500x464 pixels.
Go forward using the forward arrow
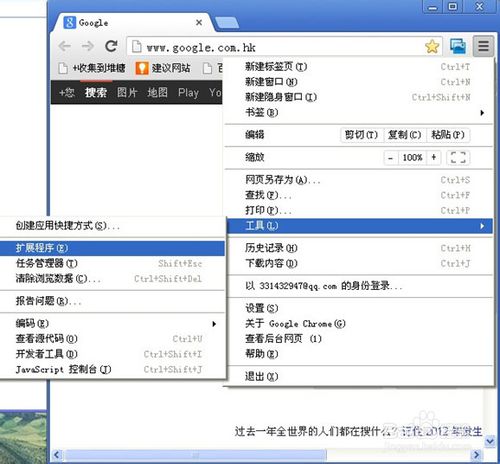click(x=87, y=46)
